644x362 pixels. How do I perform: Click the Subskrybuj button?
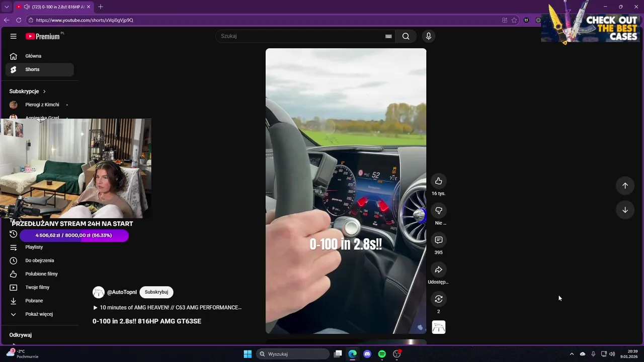pyautogui.click(x=156, y=292)
